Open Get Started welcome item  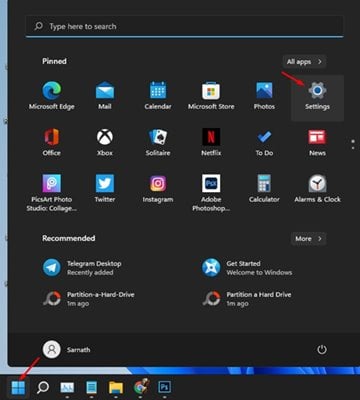[x=247, y=268]
